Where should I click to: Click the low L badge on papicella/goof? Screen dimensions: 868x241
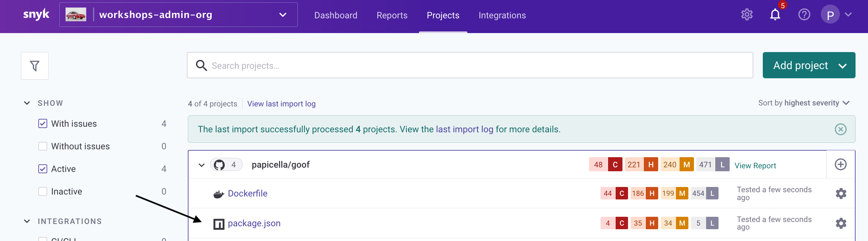point(722,165)
